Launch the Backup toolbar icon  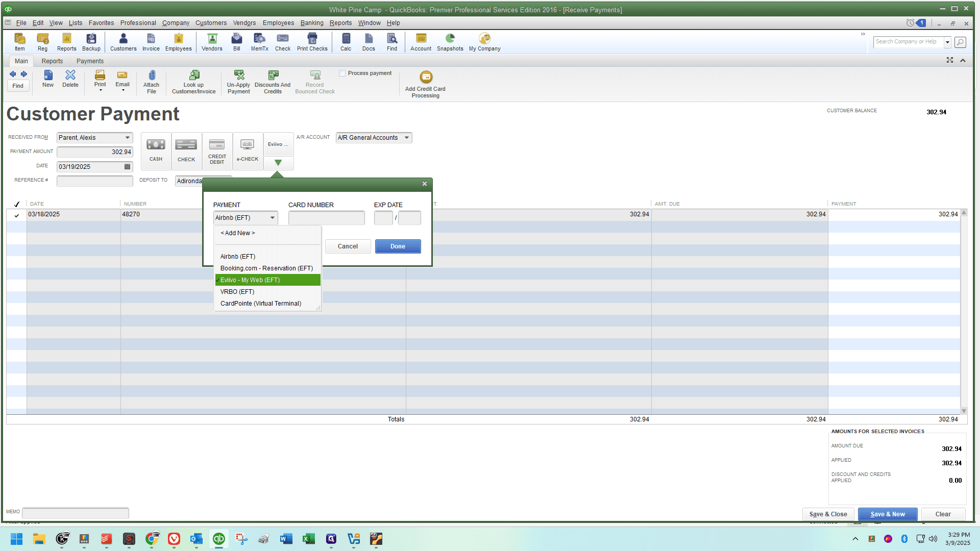91,42
